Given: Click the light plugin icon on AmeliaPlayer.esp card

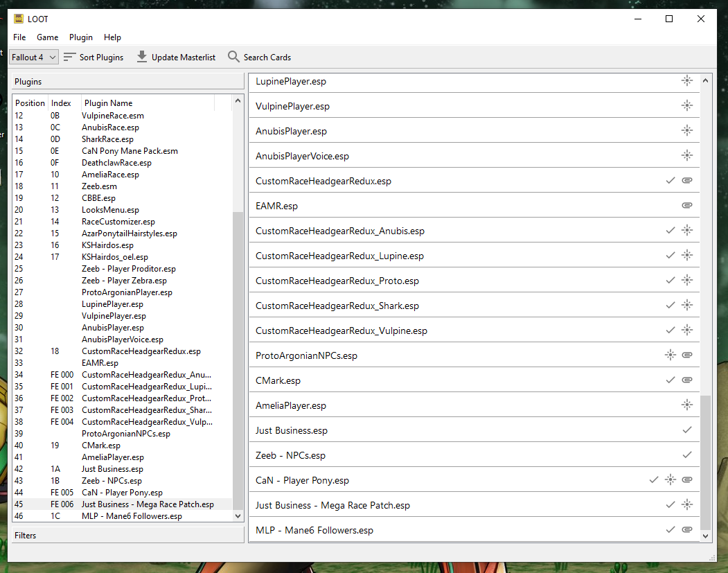Looking at the screenshot, I should click(687, 405).
